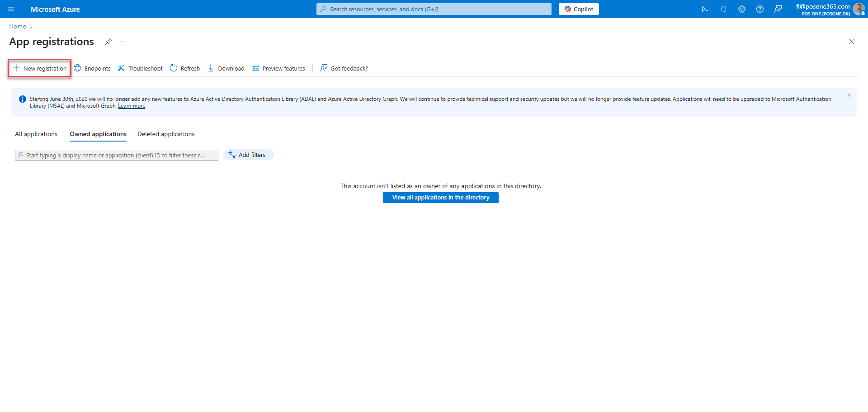Open Cloud Shell from the top bar
Viewport: 868px width, 412px height.
pyautogui.click(x=706, y=9)
